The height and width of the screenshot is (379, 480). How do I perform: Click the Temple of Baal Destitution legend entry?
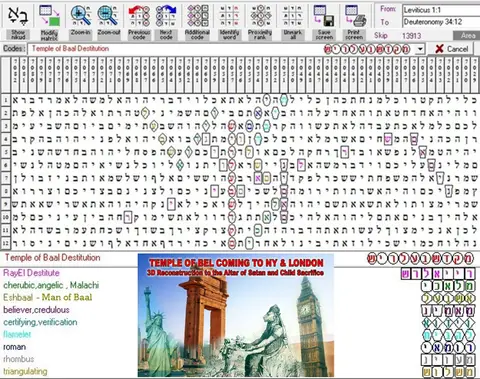[x=52, y=257]
